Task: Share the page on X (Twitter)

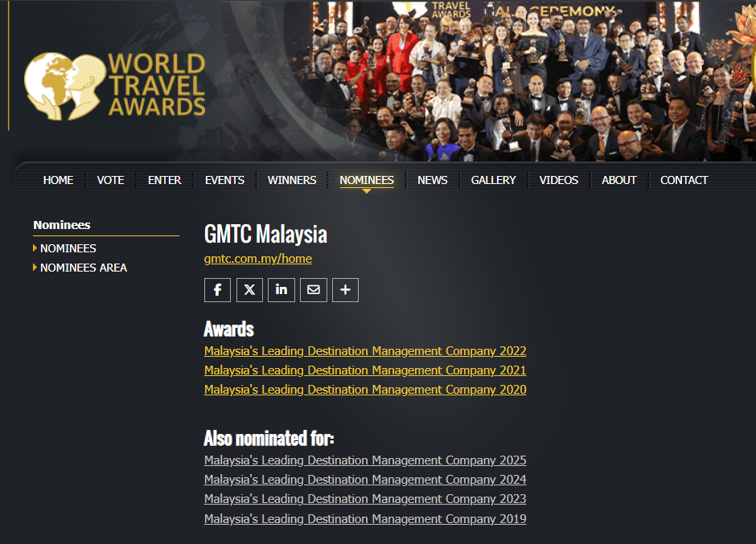Action: pos(250,290)
